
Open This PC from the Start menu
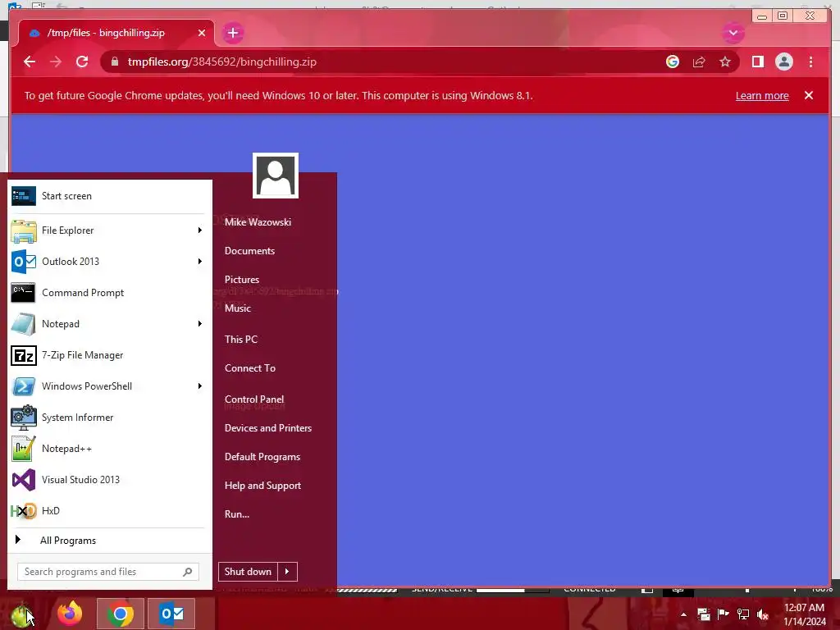pyautogui.click(x=241, y=339)
